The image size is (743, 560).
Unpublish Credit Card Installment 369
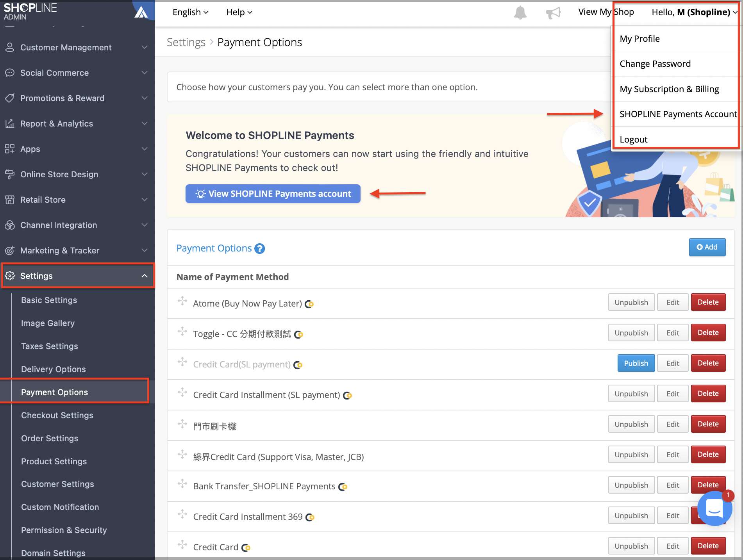tap(631, 515)
